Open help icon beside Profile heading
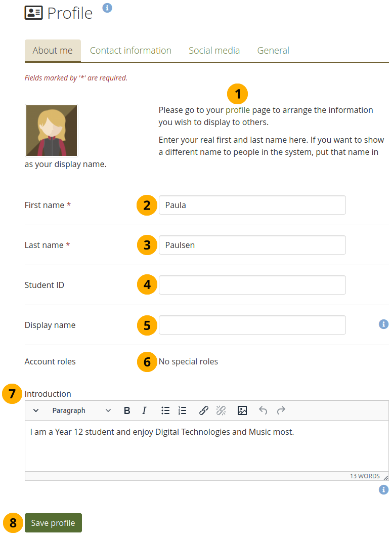The image size is (392, 536). (x=107, y=8)
